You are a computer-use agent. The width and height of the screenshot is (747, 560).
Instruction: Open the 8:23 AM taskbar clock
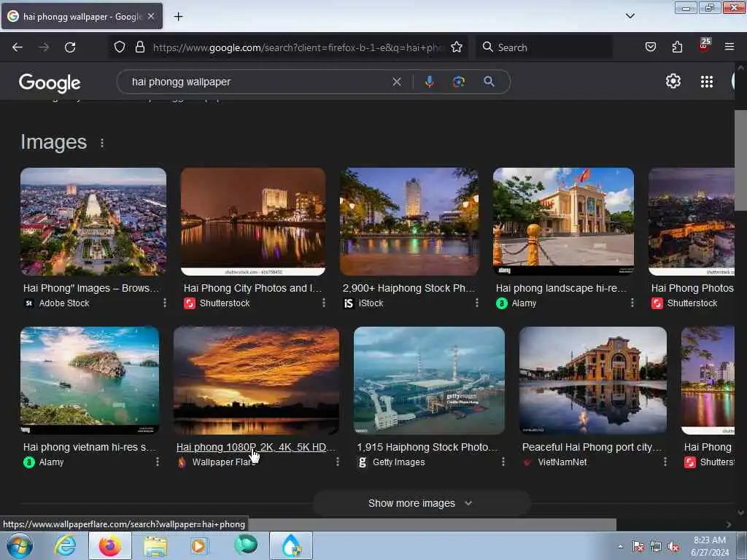(x=709, y=546)
